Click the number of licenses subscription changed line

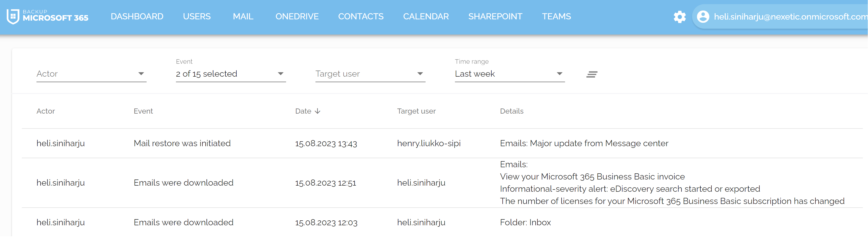coord(672,201)
